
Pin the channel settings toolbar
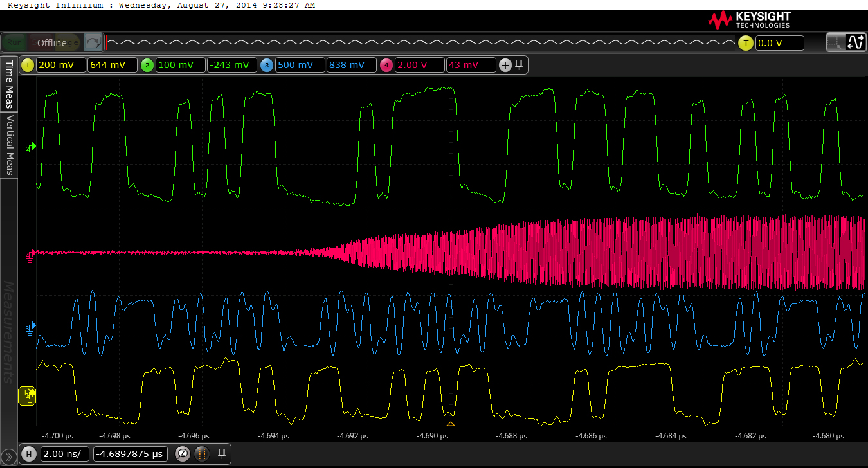520,64
